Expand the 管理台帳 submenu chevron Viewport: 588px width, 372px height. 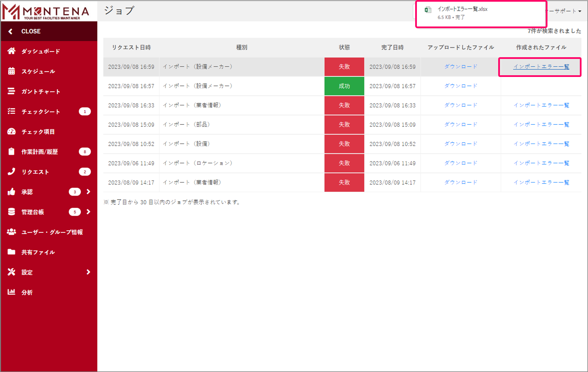click(88, 212)
